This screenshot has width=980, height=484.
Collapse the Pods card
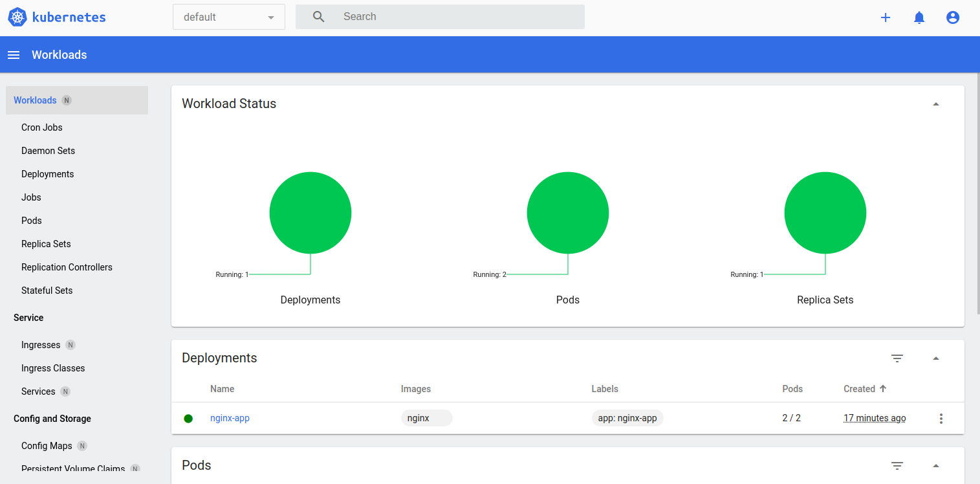(x=935, y=466)
